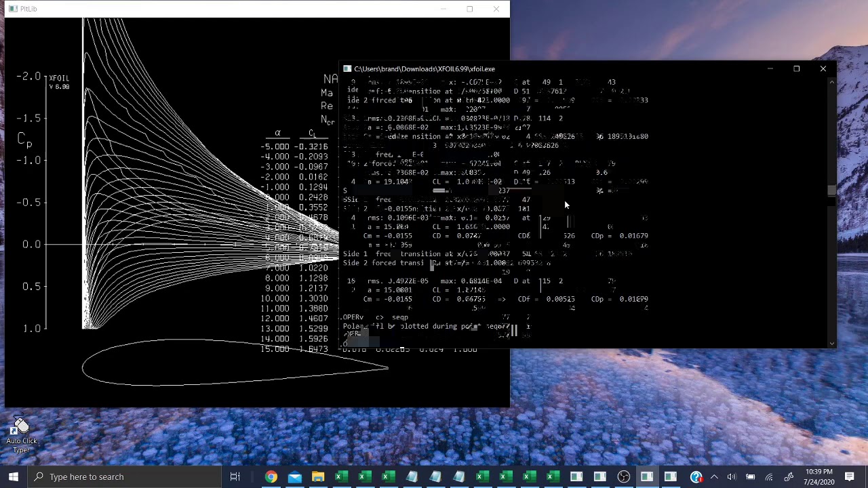868x488 pixels.
Task: Click the console scrollbar down arrow
Action: pyautogui.click(x=831, y=344)
